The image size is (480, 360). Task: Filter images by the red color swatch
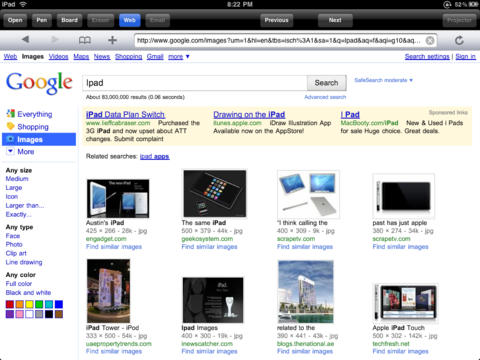tap(10, 304)
